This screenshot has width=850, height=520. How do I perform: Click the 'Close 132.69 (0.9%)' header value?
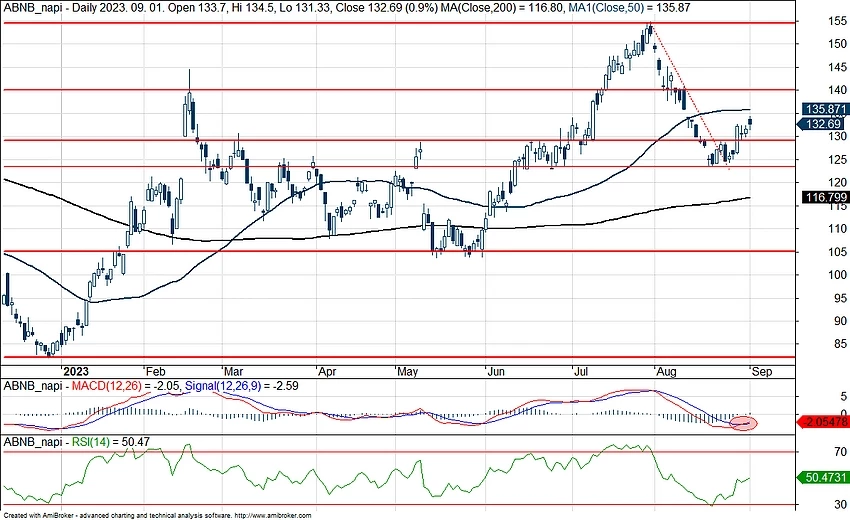[387, 8]
